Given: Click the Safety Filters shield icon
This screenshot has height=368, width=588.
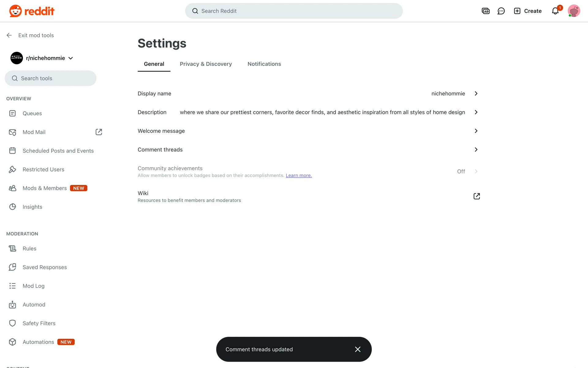Looking at the screenshot, I should (x=12, y=323).
